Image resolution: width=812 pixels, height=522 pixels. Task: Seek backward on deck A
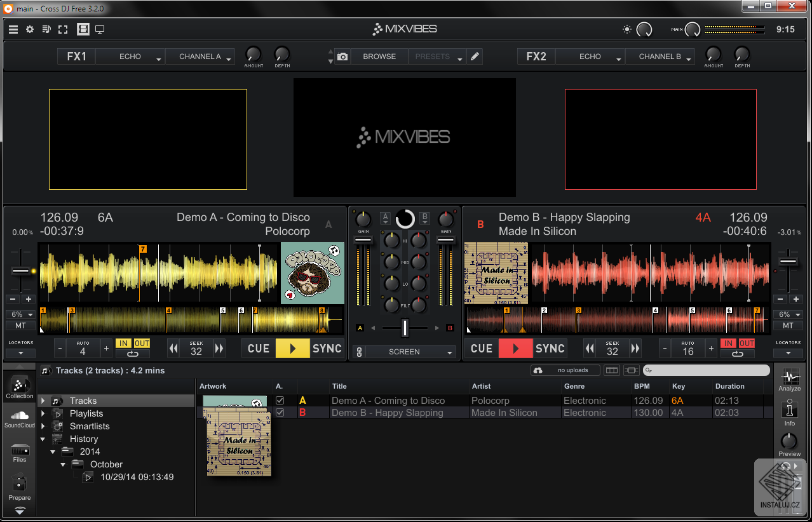[x=173, y=349]
